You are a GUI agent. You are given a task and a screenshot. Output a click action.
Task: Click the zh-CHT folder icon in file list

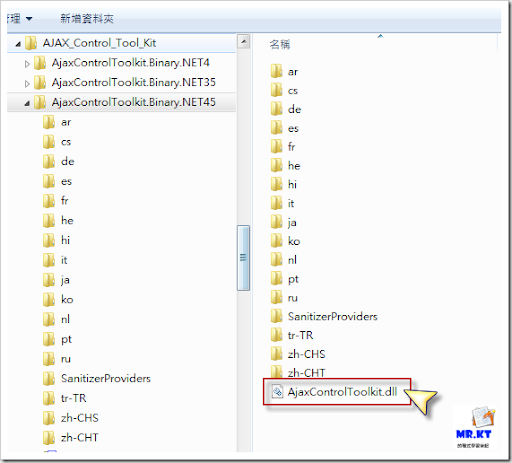pyautogui.click(x=277, y=372)
